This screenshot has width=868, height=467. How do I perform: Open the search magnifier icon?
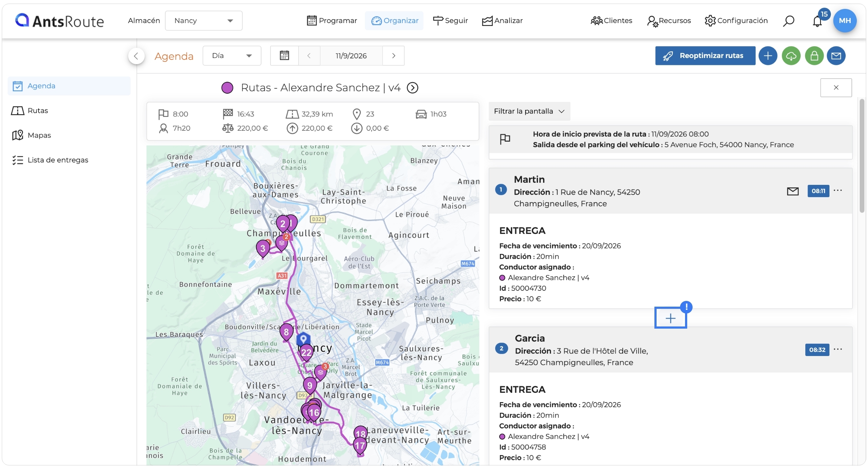pos(788,21)
